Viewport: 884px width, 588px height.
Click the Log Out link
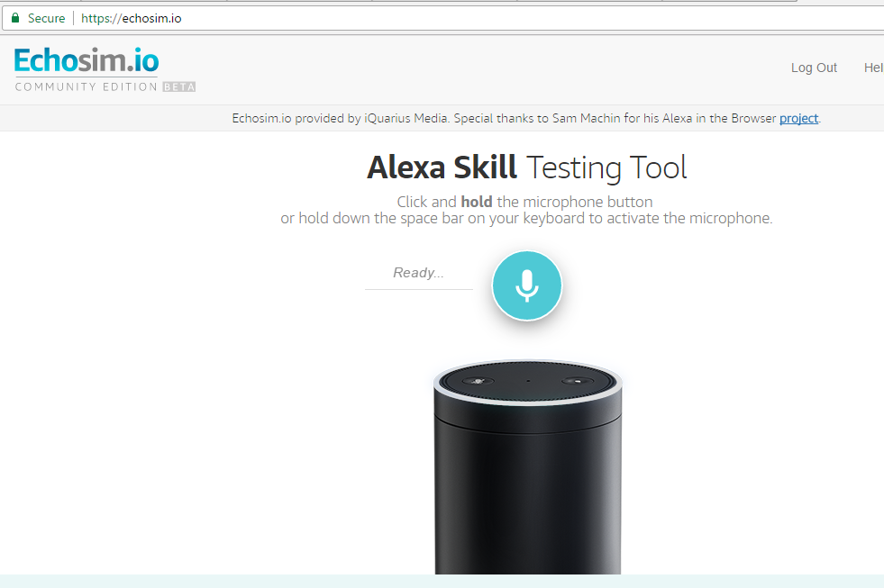coord(814,68)
